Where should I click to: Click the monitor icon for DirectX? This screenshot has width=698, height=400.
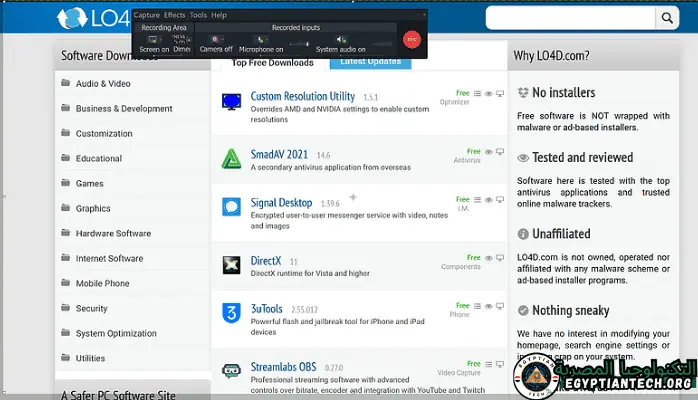click(x=500, y=258)
